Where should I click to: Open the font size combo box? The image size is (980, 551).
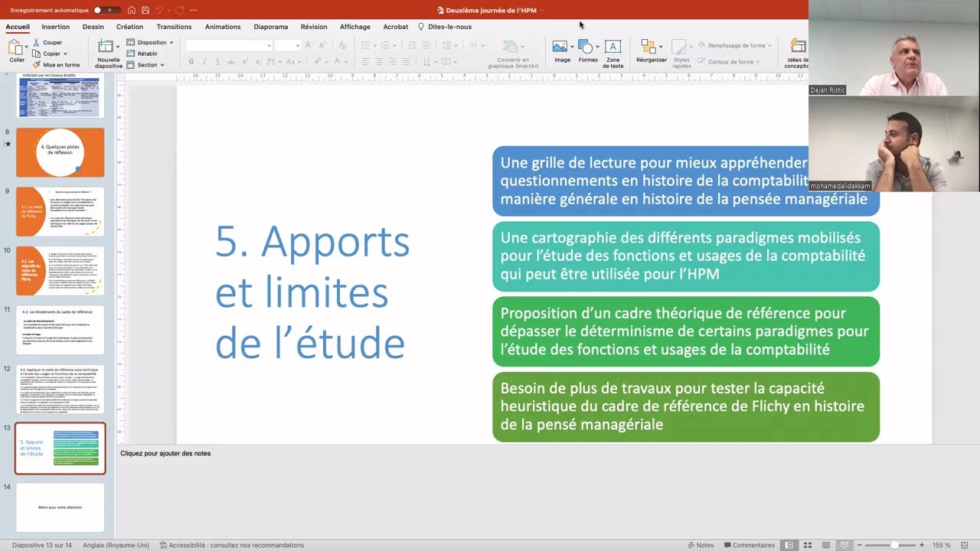point(287,45)
